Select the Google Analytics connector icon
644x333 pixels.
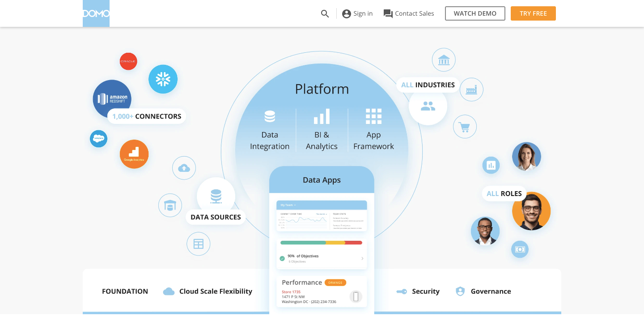pos(134,154)
